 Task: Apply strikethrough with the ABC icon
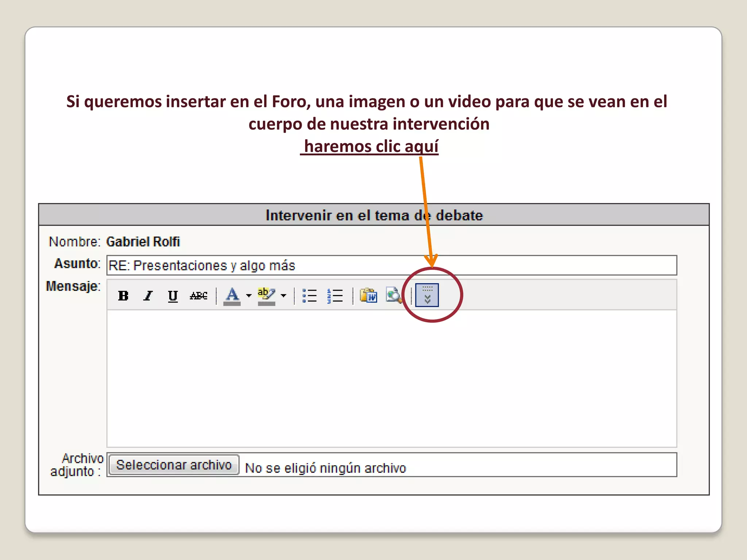[x=198, y=295]
